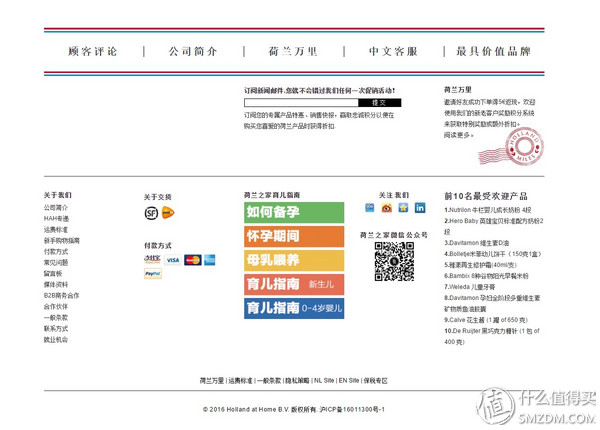Click the first blue social icon under 关注我们

tap(370, 208)
